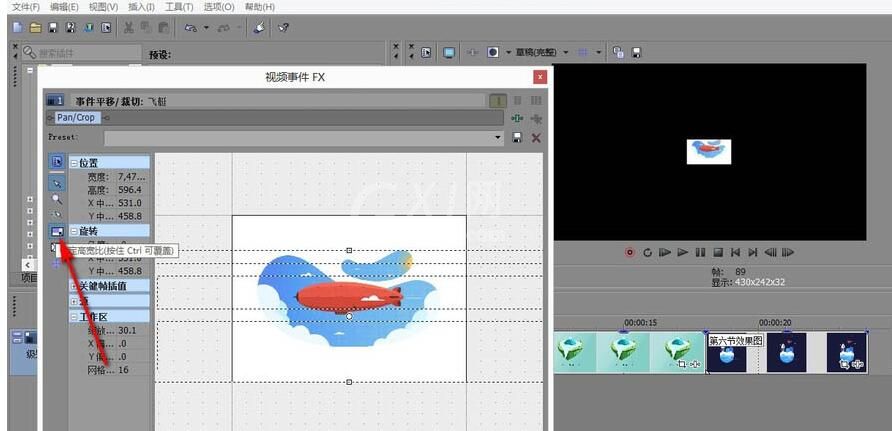Click the Cut scissors icon
The width and height of the screenshot is (892, 431).
(x=129, y=27)
